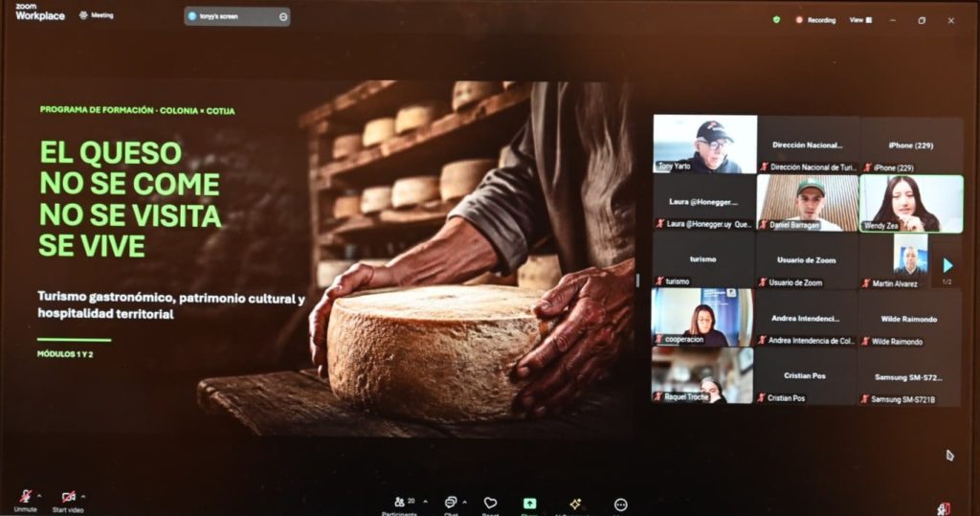Click the tonyy's screen sharing label
Image resolution: width=980 pixels, height=516 pixels.
(x=218, y=16)
